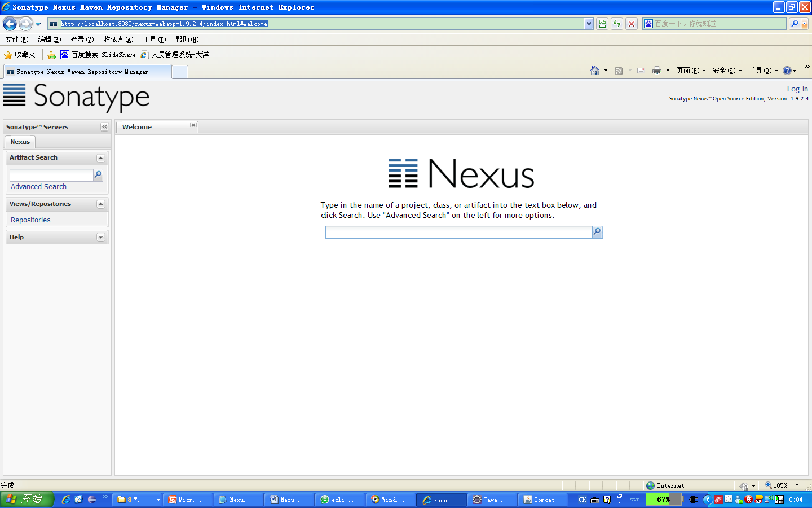Screen dimensions: 812x508
Task: Open the search provider dropdown arrow
Action: point(805,24)
